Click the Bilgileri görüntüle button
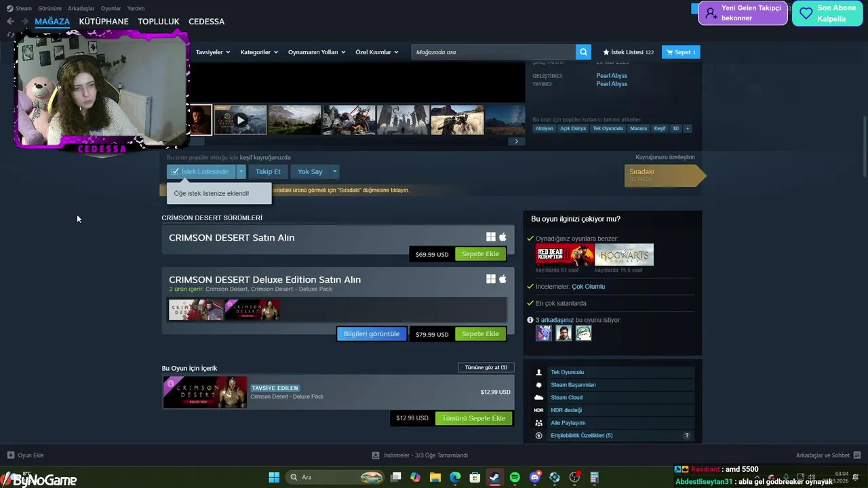The image size is (868, 488). (x=372, y=334)
